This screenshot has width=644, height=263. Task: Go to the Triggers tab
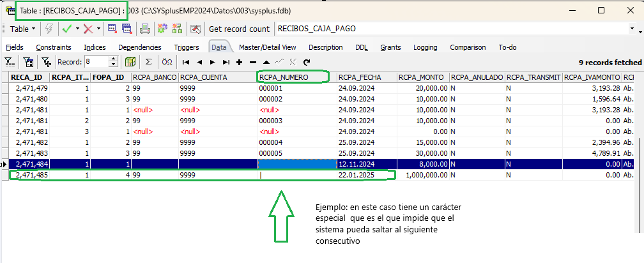click(x=187, y=47)
